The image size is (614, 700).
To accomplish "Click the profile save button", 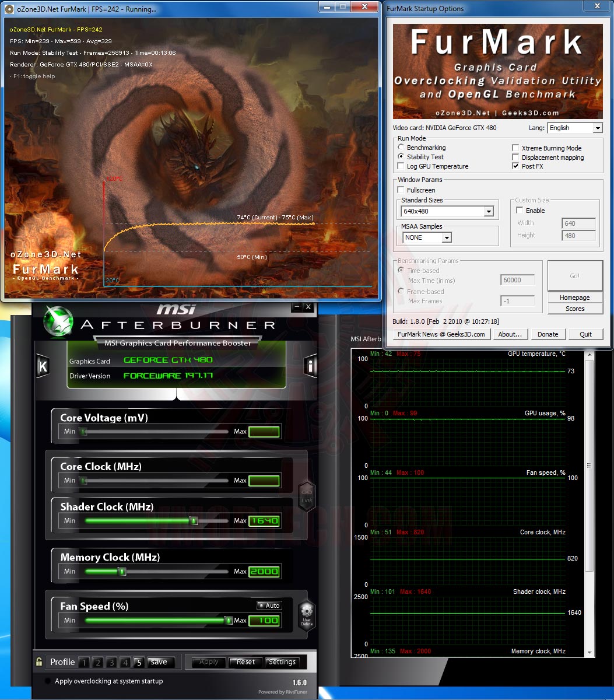I will [161, 662].
